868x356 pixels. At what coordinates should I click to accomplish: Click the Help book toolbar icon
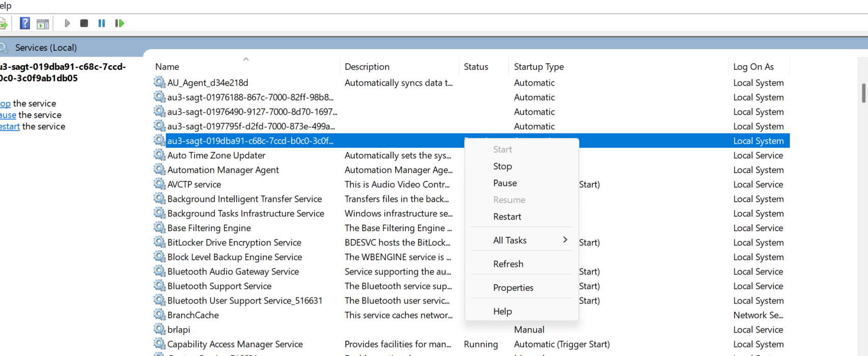click(24, 23)
